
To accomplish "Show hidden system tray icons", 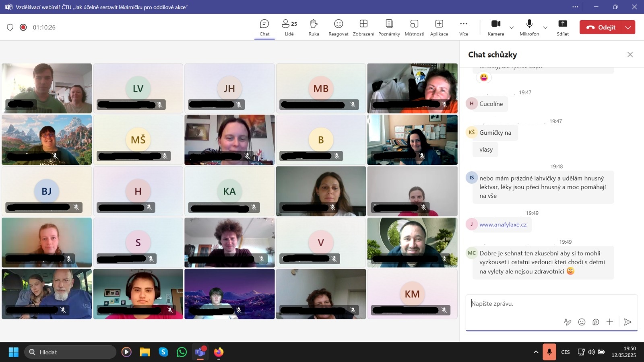I will click(536, 352).
